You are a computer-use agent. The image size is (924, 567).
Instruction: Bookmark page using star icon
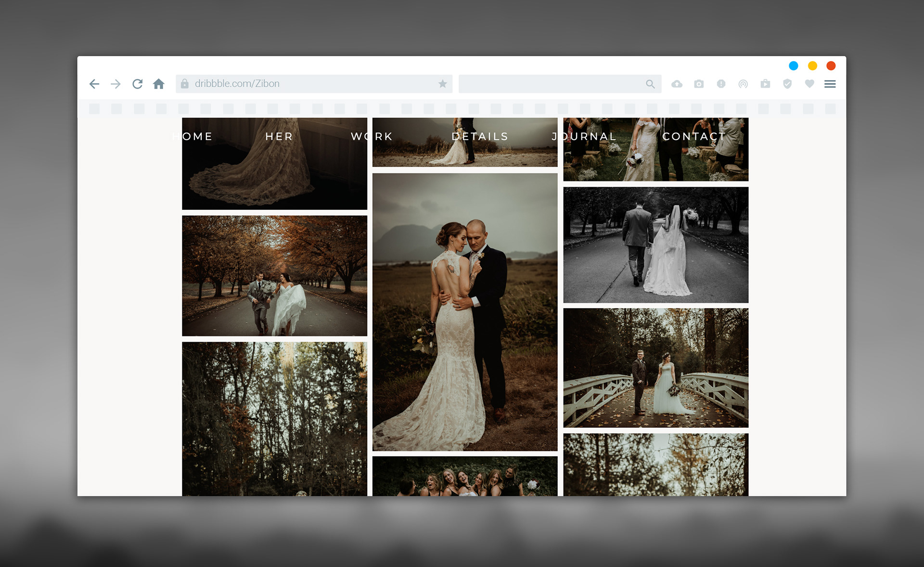(442, 84)
